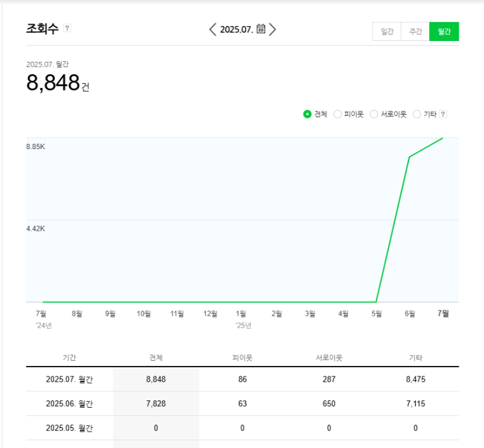Click the 6월 axis label
The image size is (484, 448).
point(410,314)
